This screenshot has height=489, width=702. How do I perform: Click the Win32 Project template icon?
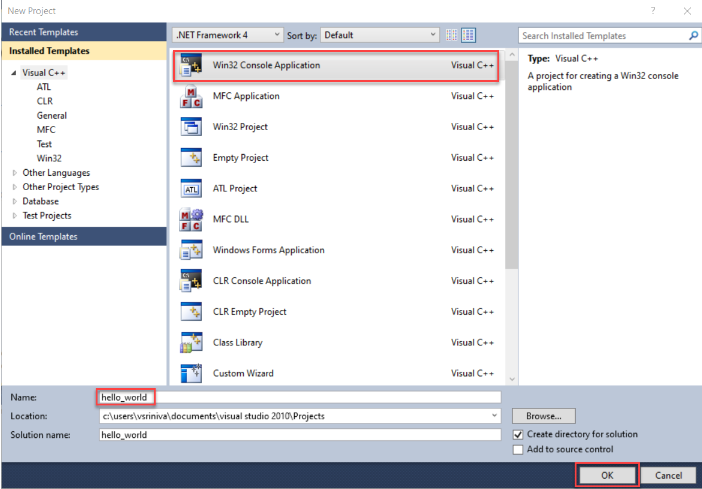pyautogui.click(x=191, y=127)
